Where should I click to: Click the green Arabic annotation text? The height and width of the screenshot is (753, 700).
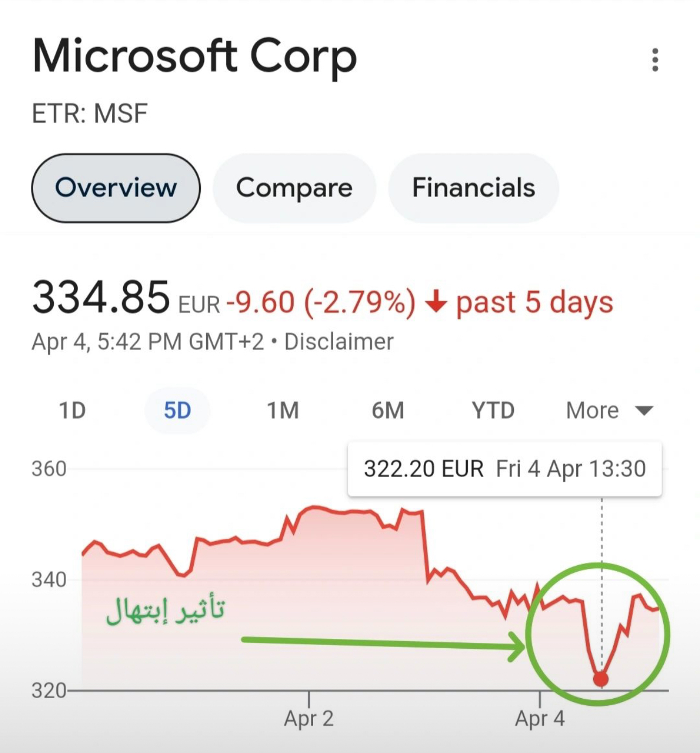pos(166,610)
